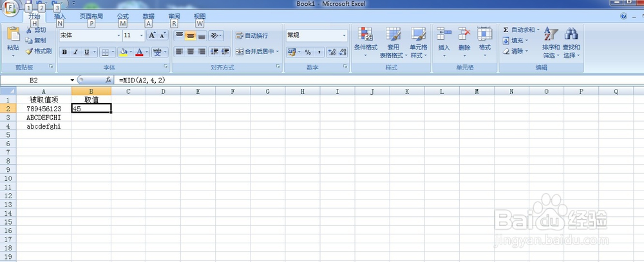The image size is (644, 262).
Task: Enable Wrap Text (自动换行)
Action: (252, 36)
